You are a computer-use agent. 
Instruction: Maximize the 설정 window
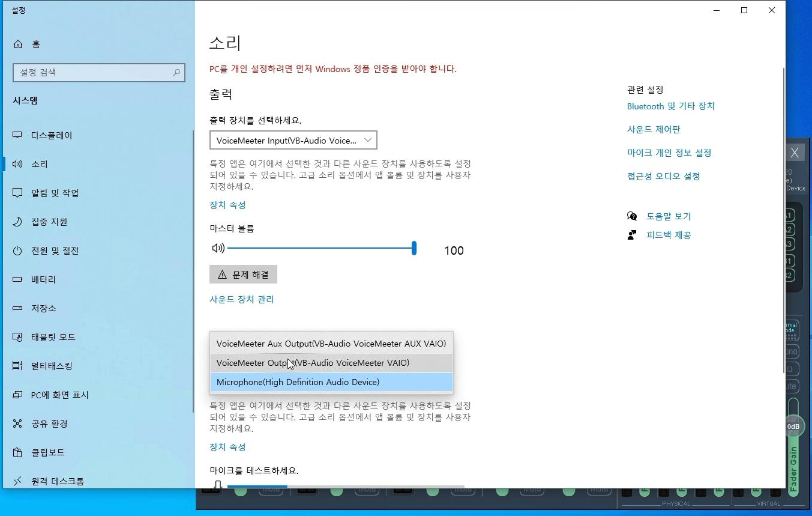(x=744, y=10)
